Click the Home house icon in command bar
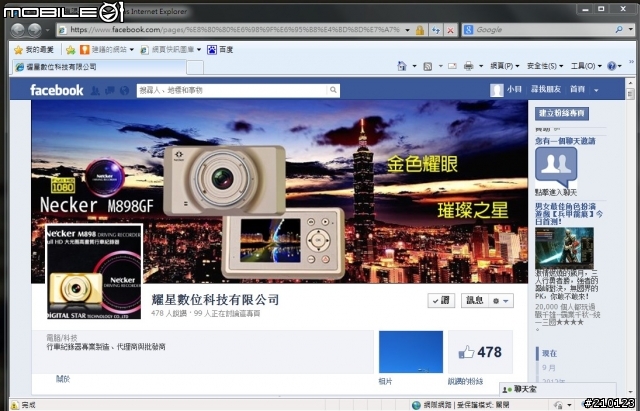 [402, 66]
